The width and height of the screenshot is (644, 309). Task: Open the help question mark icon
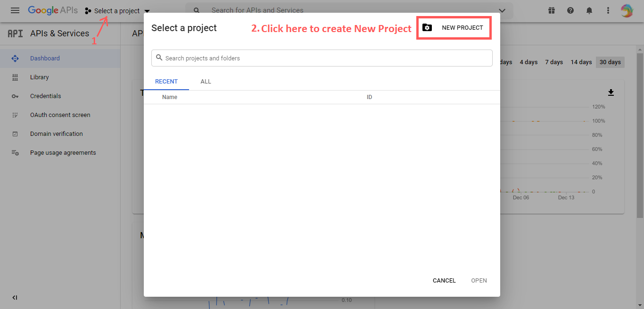tap(570, 10)
